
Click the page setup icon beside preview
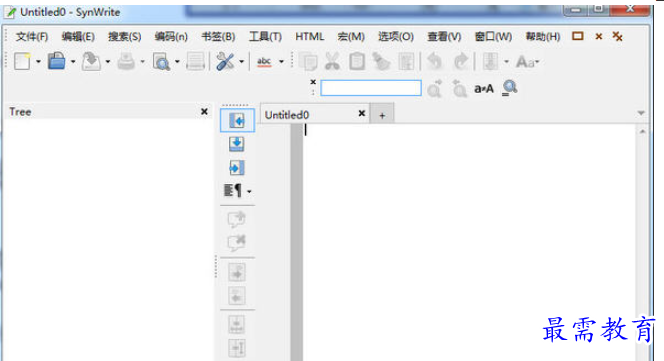tap(195, 62)
